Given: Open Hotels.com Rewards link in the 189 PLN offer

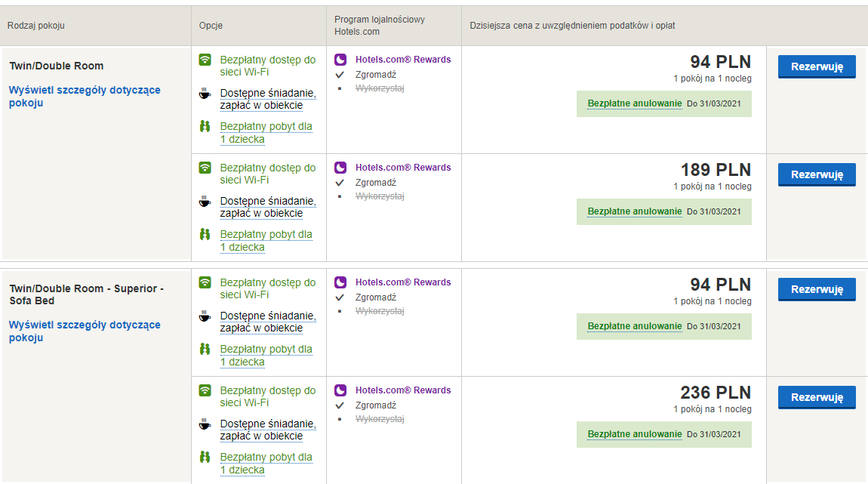Looking at the screenshot, I should coord(403,167).
